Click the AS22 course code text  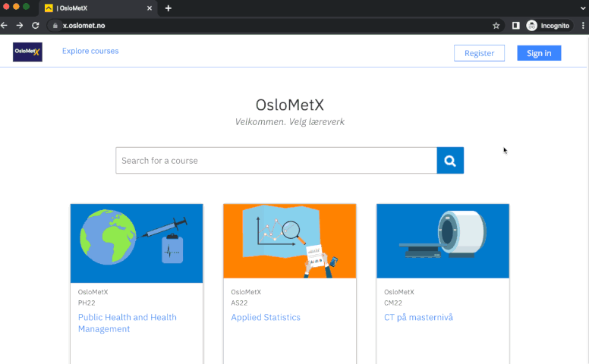coord(239,303)
